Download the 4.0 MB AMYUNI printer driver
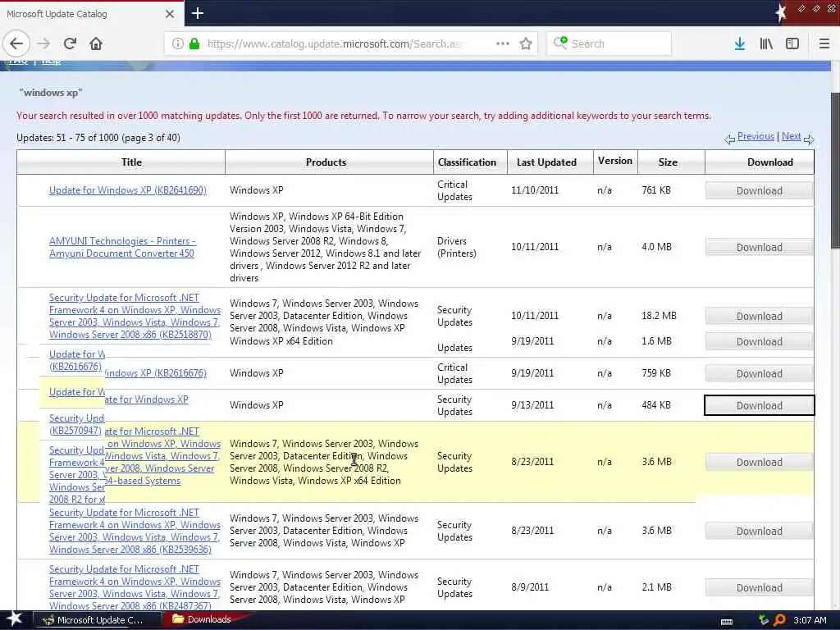 pos(759,248)
